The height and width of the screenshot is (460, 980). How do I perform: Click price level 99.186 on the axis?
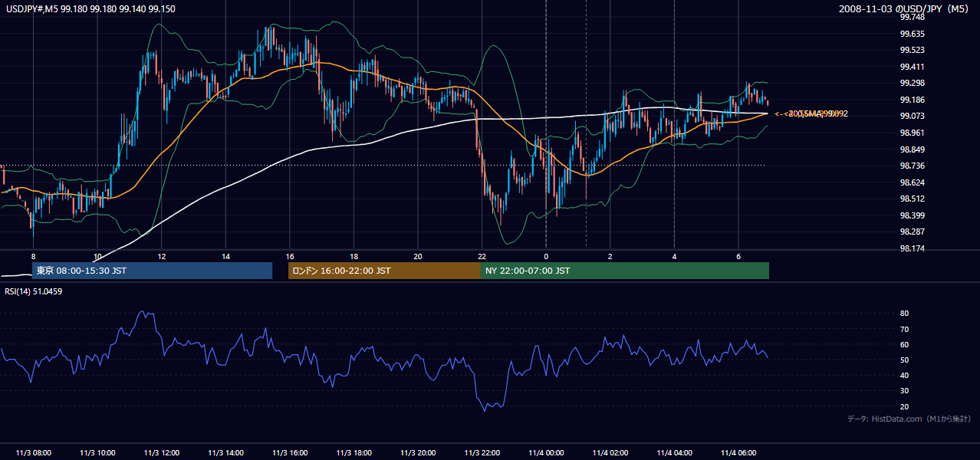click(913, 100)
